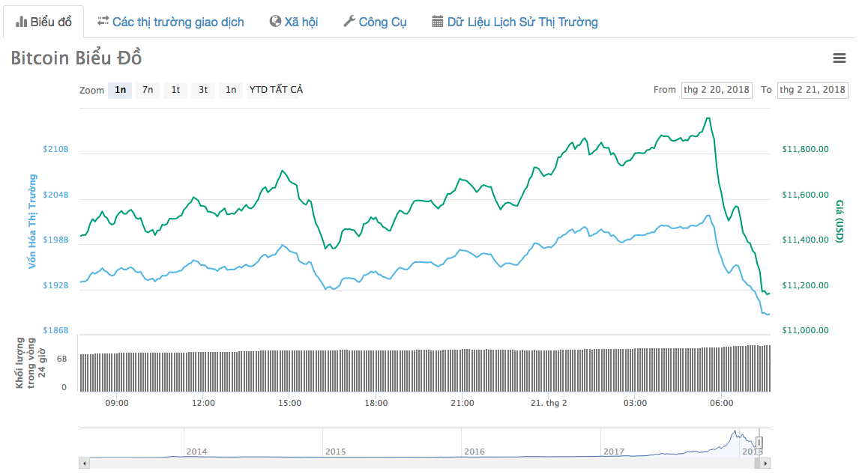Click the $204B market cap axis label
Image resolution: width=868 pixels, height=474 pixels.
click(56, 195)
